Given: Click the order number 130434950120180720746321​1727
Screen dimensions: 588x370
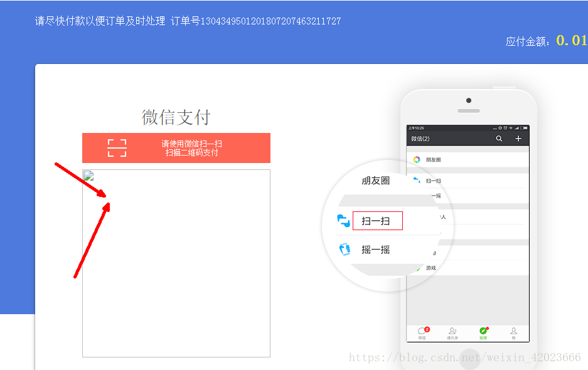Looking at the screenshot, I should (270, 21).
